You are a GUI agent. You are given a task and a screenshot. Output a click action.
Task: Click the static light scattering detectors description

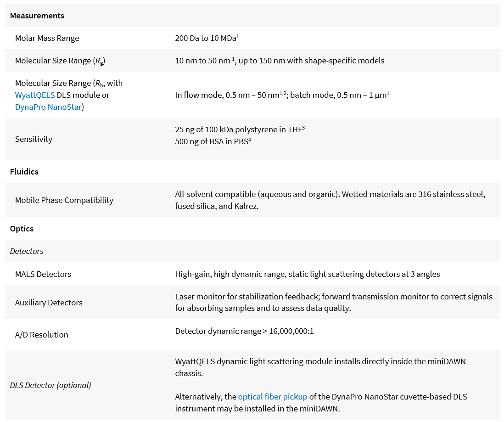click(x=307, y=274)
